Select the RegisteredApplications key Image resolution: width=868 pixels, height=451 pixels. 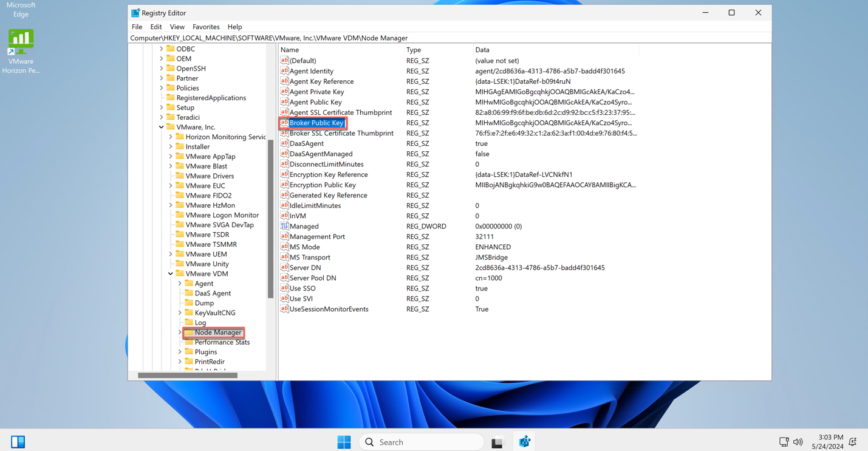(x=211, y=98)
